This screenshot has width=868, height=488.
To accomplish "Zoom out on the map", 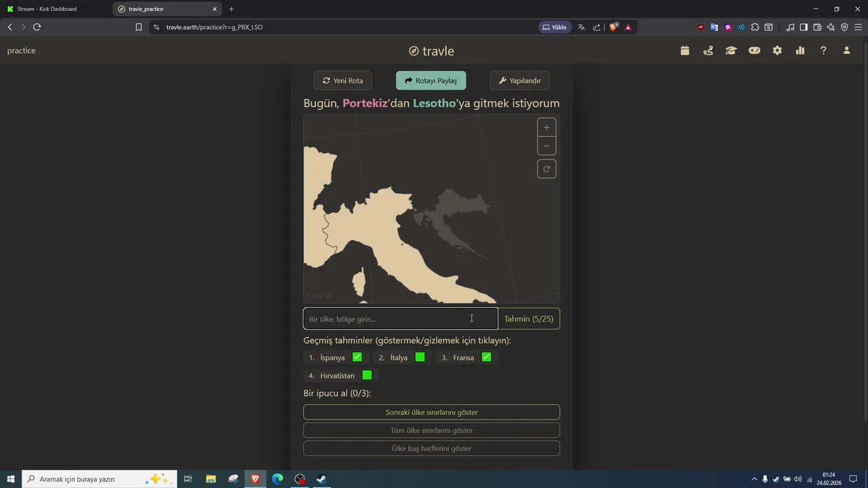I will click(547, 146).
